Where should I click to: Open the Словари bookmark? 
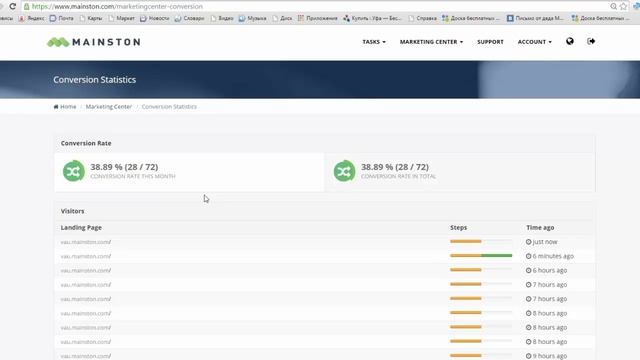coord(189,18)
